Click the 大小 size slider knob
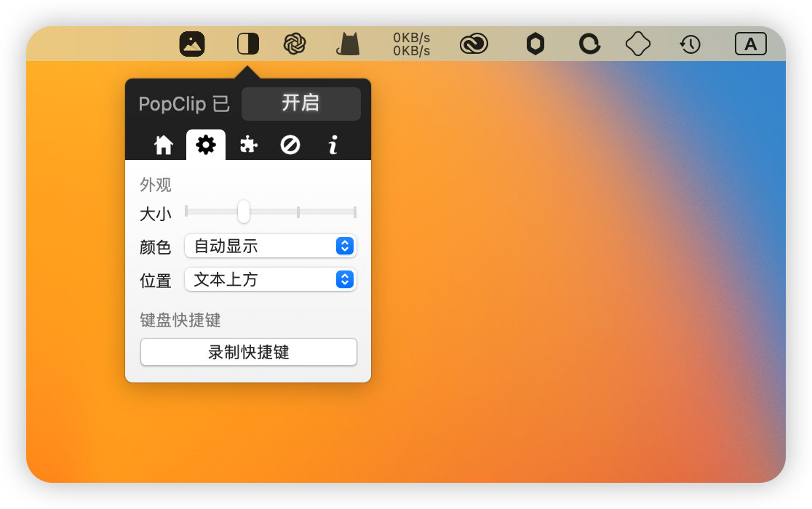This screenshot has width=812, height=509. point(244,212)
